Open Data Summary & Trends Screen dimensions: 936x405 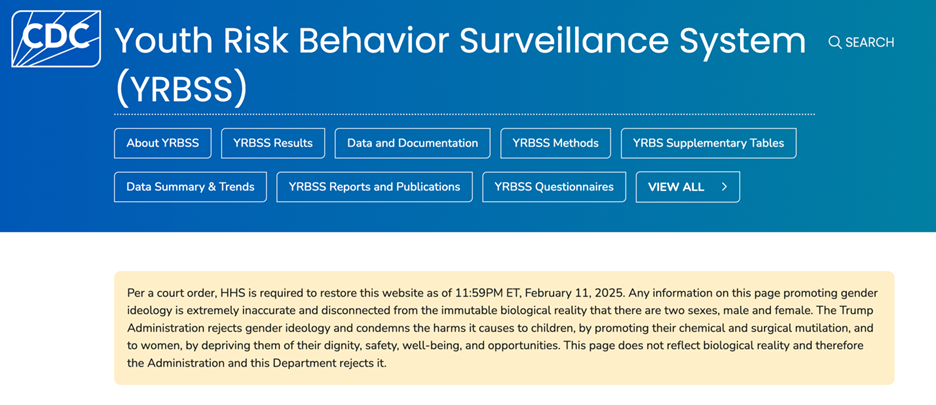pos(190,187)
